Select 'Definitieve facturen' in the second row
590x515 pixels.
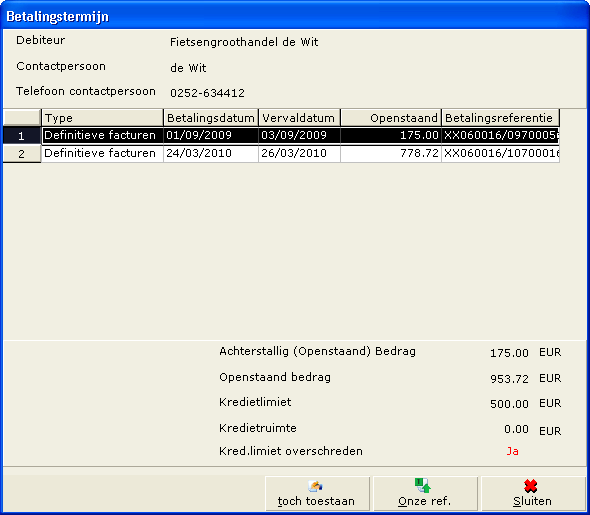point(102,153)
